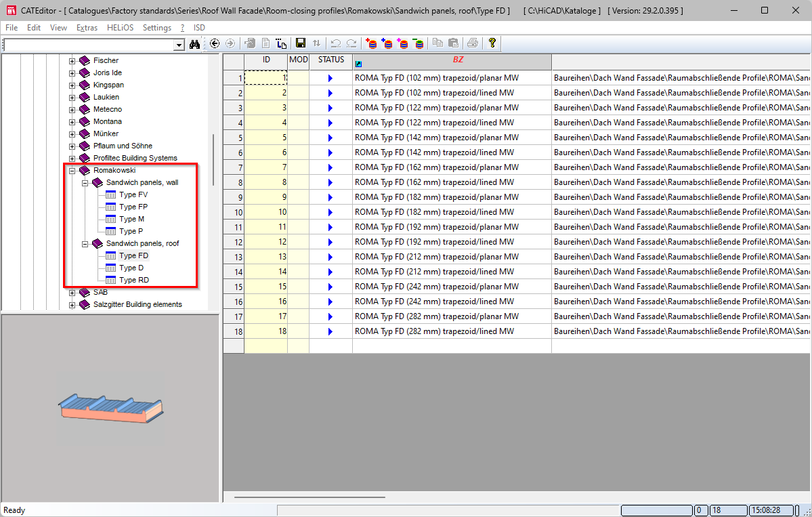Expand the Salzgitter Building elements node
The image size is (812, 517).
pyautogui.click(x=72, y=305)
